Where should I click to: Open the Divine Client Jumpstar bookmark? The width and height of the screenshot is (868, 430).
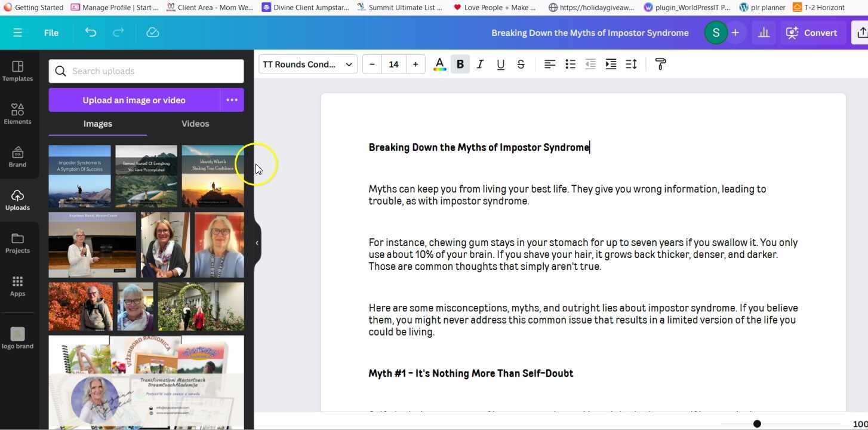coord(306,7)
